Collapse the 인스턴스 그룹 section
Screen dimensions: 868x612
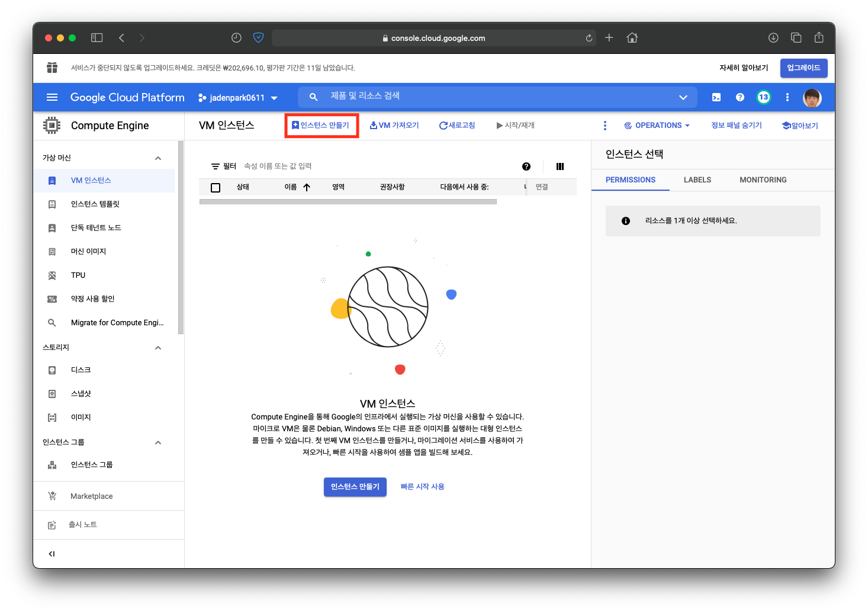pyautogui.click(x=158, y=443)
